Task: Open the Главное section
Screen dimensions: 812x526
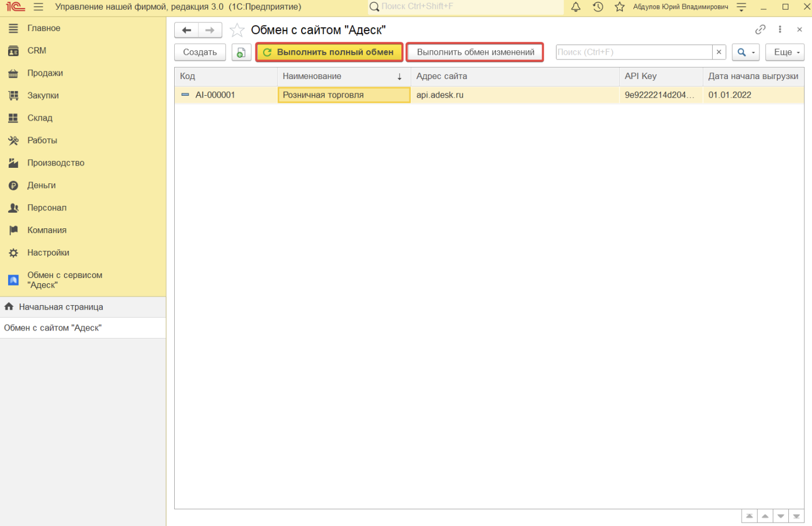Action: (83, 28)
